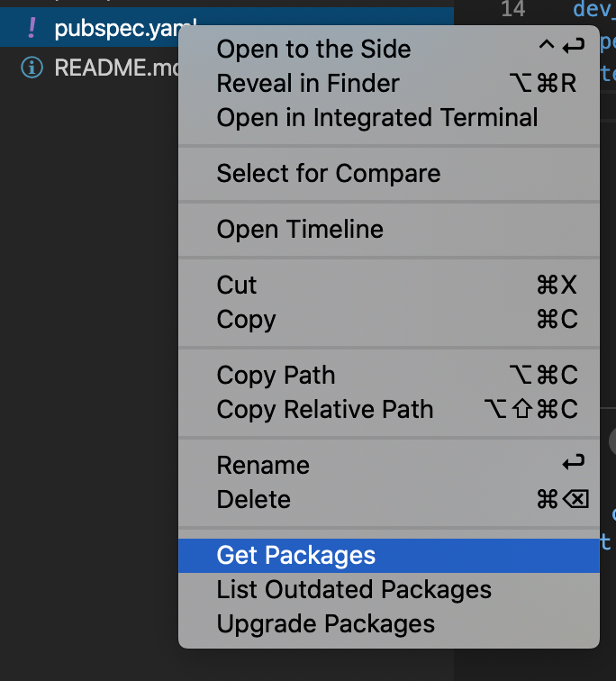This screenshot has width=616, height=681.
Task: Open Timeline from the context menu
Action: pyautogui.click(x=300, y=229)
